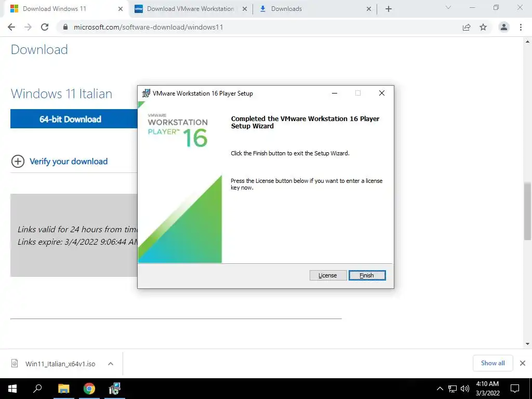Open taskbar search
Image resolution: width=532 pixels, height=399 pixels.
[x=37, y=389]
